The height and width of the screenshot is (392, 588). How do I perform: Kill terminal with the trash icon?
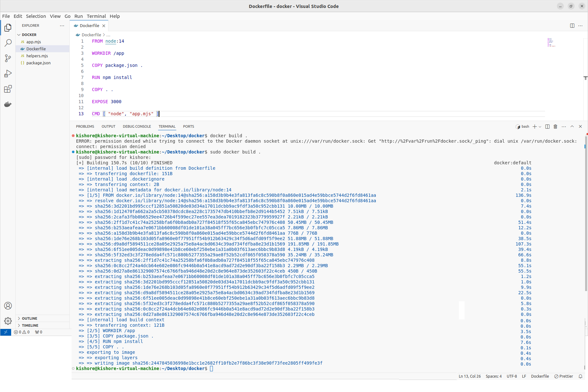click(555, 126)
